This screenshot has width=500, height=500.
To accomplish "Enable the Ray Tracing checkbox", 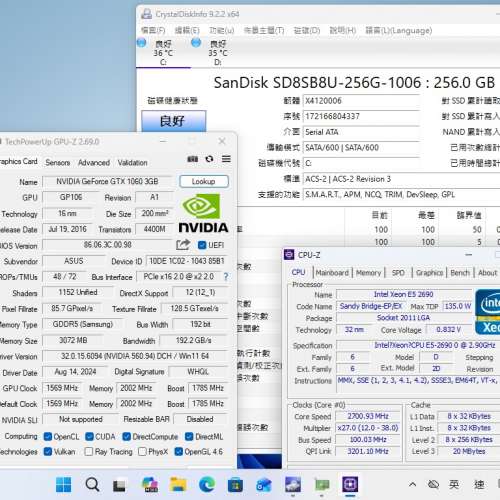I will point(89,452).
